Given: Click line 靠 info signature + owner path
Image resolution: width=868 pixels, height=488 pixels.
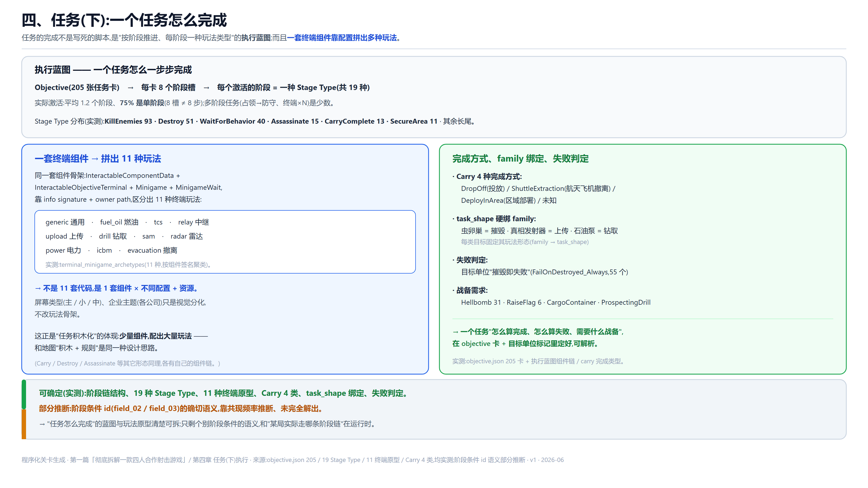Looking at the screenshot, I should pyautogui.click(x=118, y=199).
